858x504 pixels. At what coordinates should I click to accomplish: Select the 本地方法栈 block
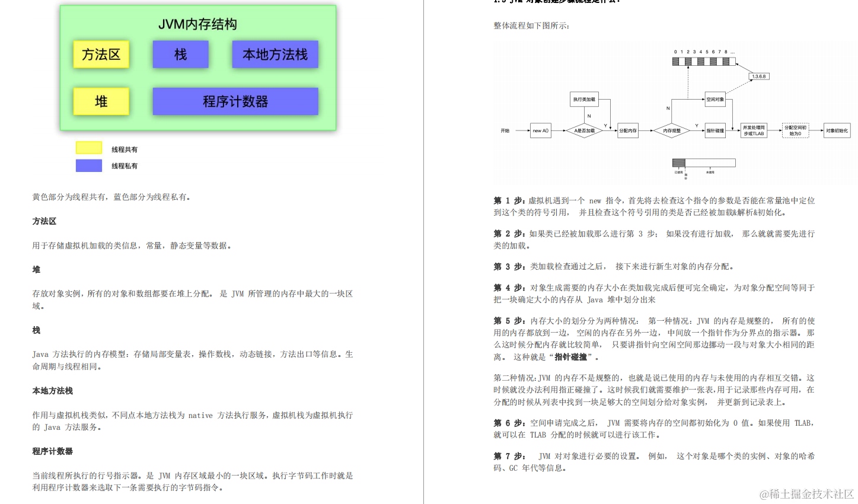coord(275,54)
